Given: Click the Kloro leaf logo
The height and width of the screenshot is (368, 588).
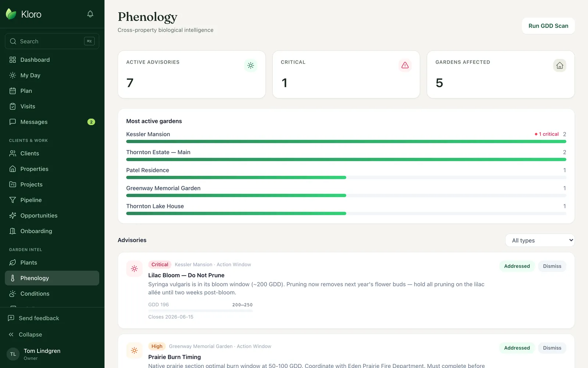Looking at the screenshot, I should [11, 14].
